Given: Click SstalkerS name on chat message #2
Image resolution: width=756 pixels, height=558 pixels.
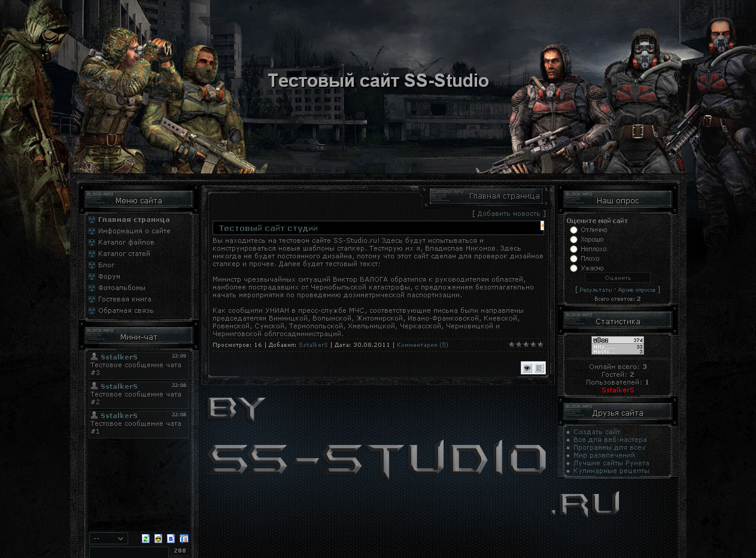Looking at the screenshot, I should 119,386.
